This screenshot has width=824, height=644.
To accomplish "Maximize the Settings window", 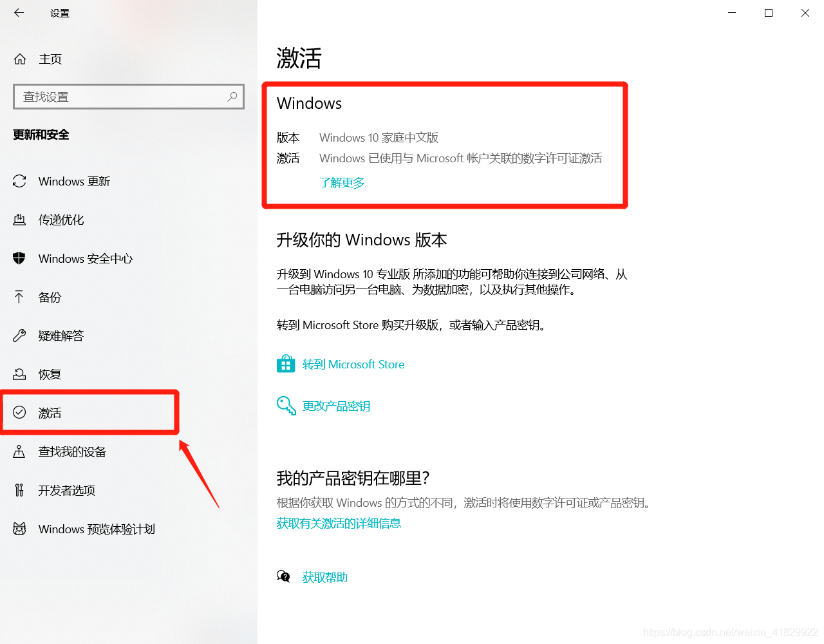I will (769, 13).
